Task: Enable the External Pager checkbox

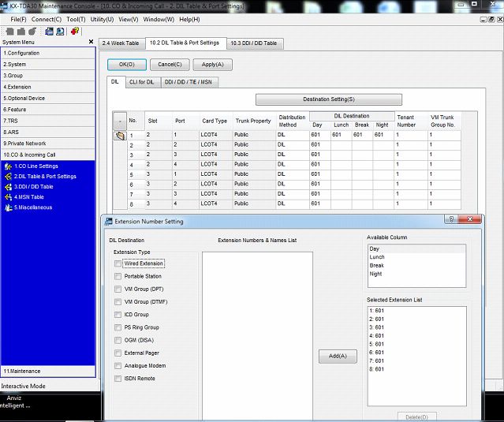Action: (118, 353)
